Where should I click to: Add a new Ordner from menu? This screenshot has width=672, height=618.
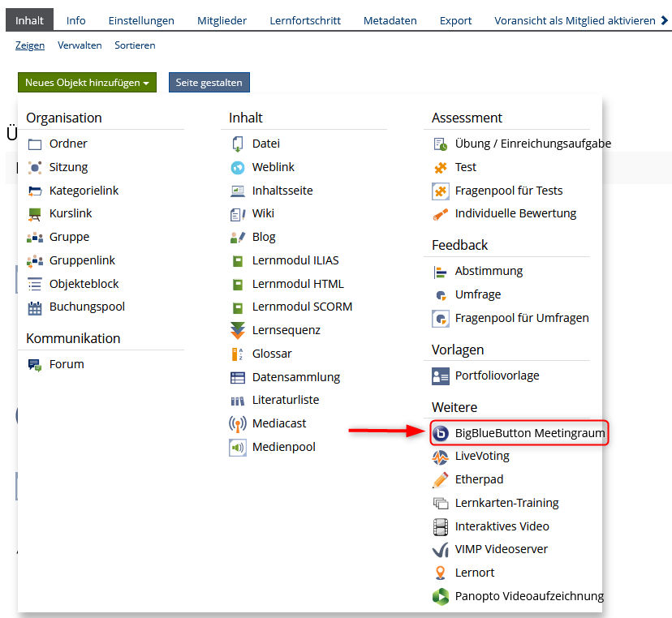(68, 144)
